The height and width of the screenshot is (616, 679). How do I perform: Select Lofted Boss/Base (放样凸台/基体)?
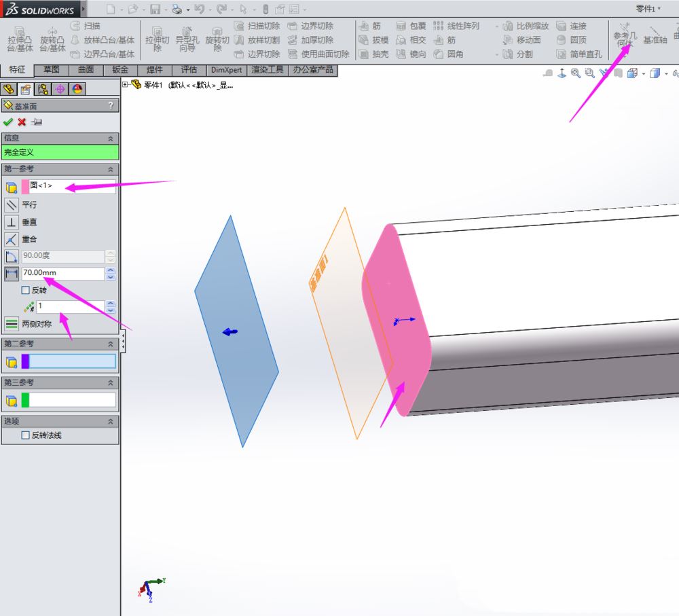tap(103, 40)
